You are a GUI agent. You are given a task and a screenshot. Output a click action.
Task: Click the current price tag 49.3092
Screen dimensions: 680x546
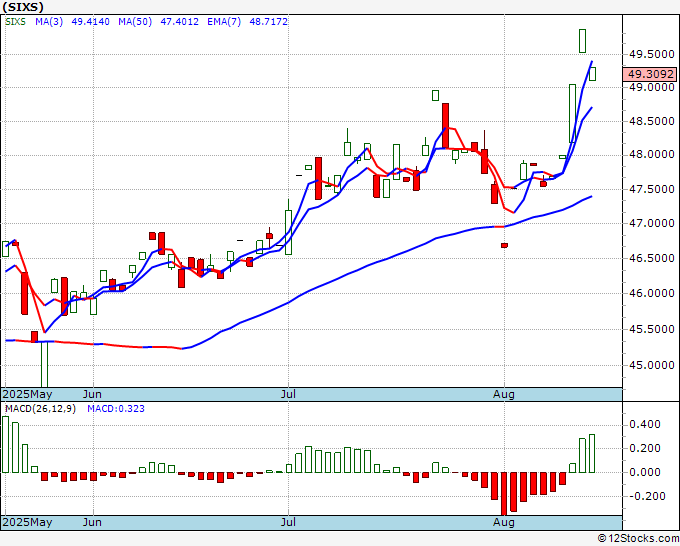649,74
